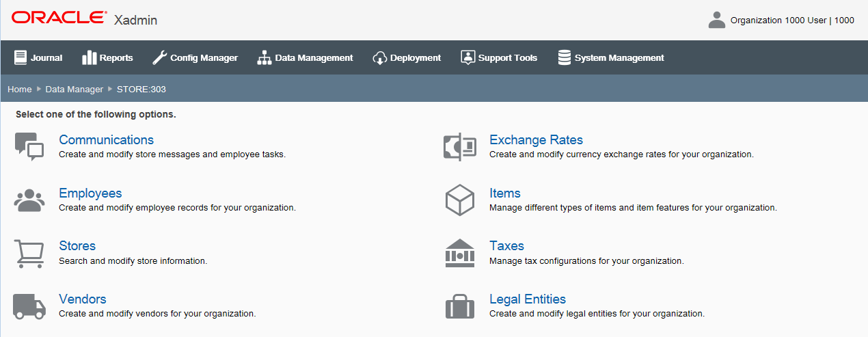
Task: Click 'Create and modify legal entities' description
Action: pyautogui.click(x=597, y=314)
